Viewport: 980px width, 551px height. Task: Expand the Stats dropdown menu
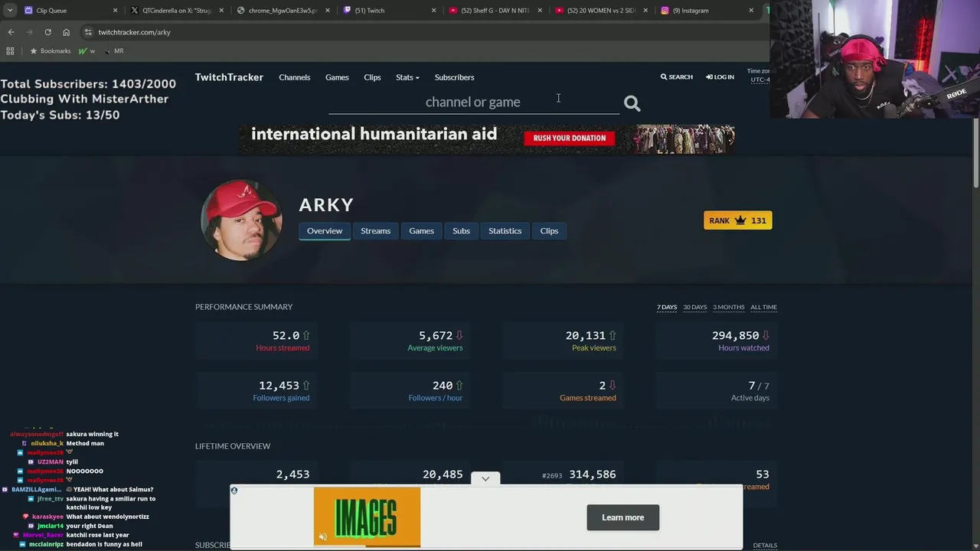click(407, 77)
